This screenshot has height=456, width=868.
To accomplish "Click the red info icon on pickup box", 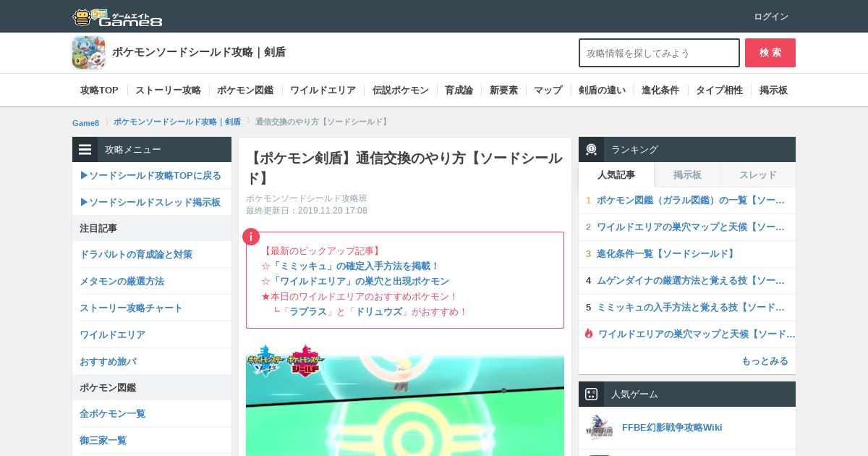I will tap(250, 237).
